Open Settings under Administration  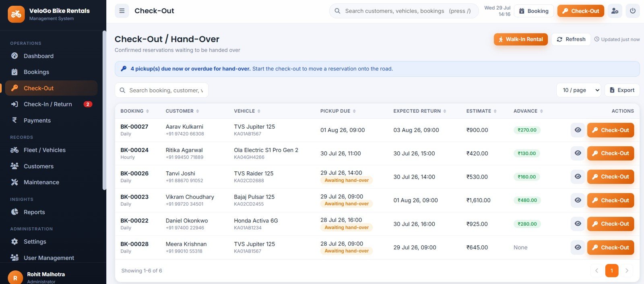[x=51, y=242]
